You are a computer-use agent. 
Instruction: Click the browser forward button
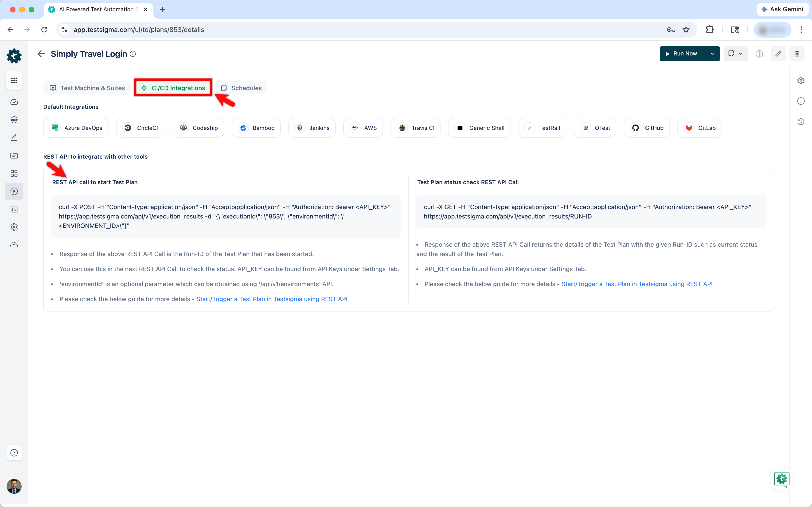[x=27, y=30]
